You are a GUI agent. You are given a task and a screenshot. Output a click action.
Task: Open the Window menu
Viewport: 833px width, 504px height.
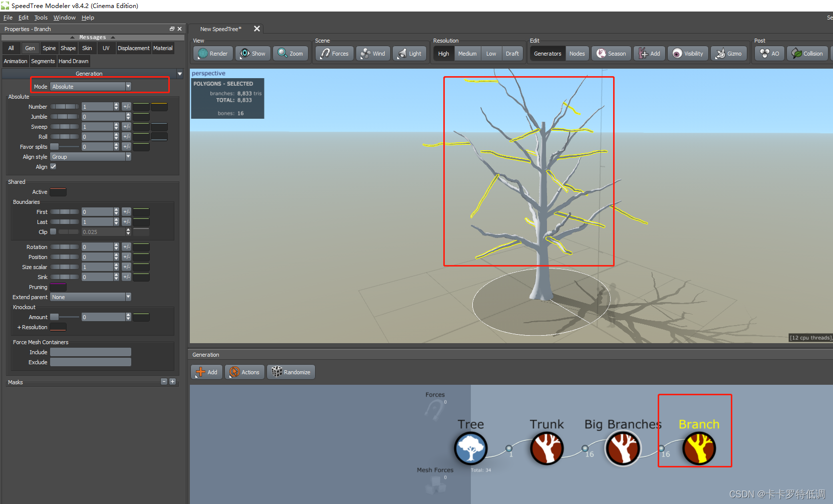click(65, 18)
